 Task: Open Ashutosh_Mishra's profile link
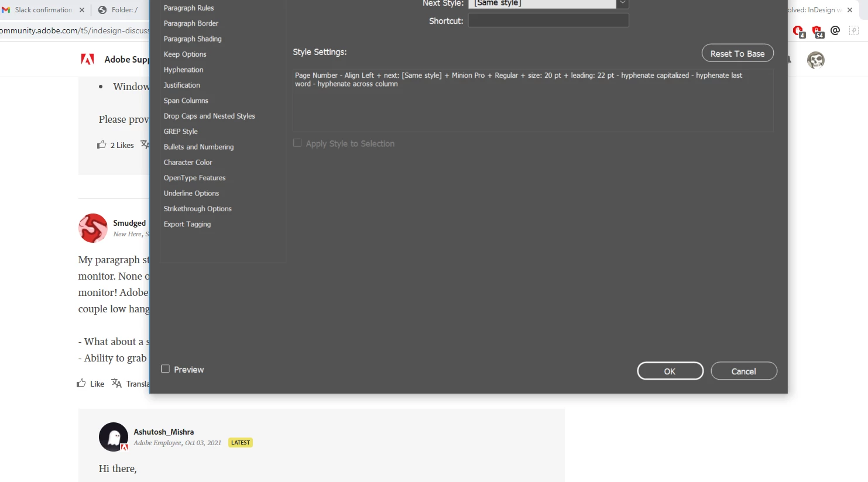point(163,432)
